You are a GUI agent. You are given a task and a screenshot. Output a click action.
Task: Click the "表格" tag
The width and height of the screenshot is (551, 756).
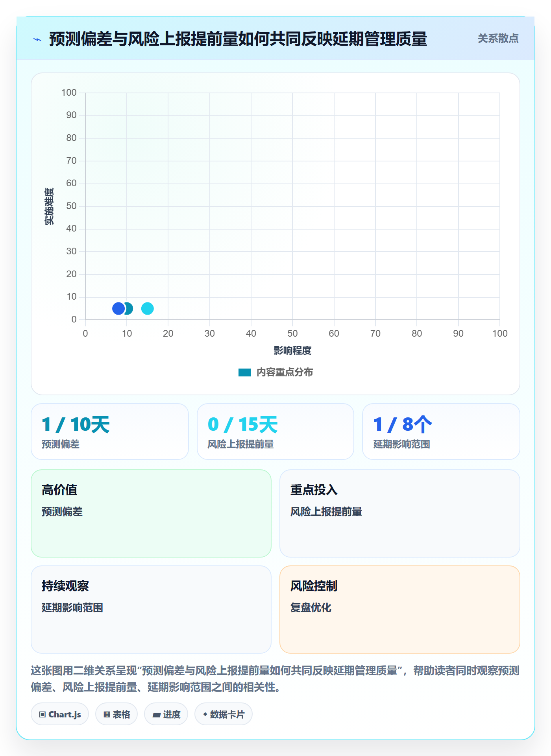pyautogui.click(x=116, y=714)
